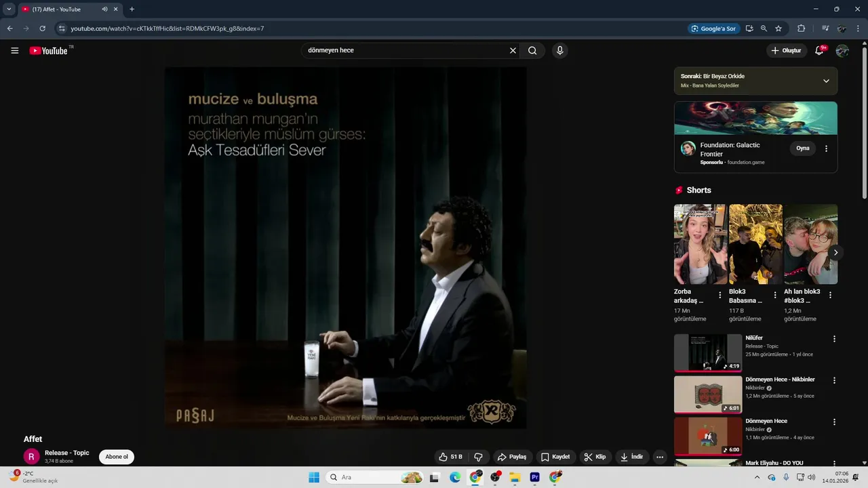Start voice search with the microphone
868x488 pixels.
click(559, 50)
